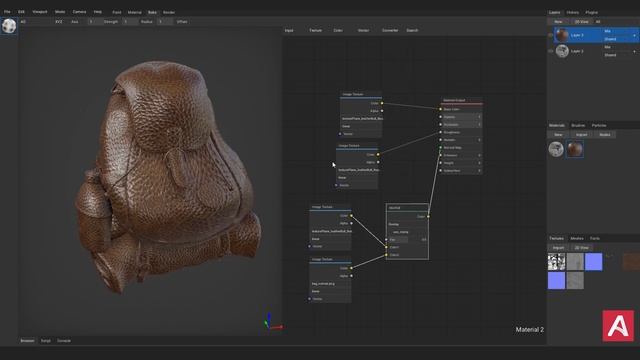Open the bag_normal.png file dropdown
Image resolution: width=640 pixels, height=360 pixels.
tap(331, 283)
